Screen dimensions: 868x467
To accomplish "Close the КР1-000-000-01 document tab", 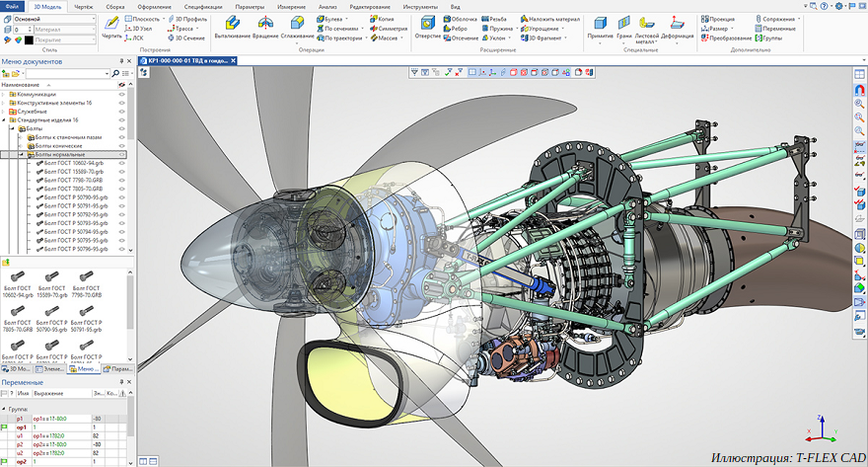I will pyautogui.click(x=233, y=61).
